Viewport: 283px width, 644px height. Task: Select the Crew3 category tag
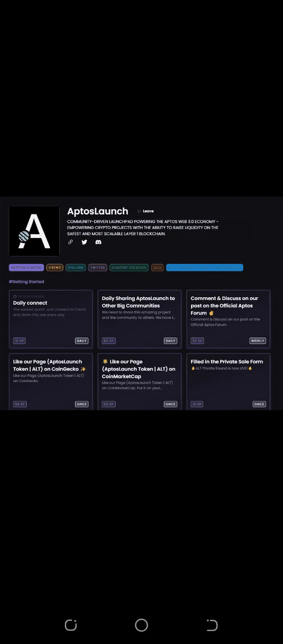coord(55,267)
